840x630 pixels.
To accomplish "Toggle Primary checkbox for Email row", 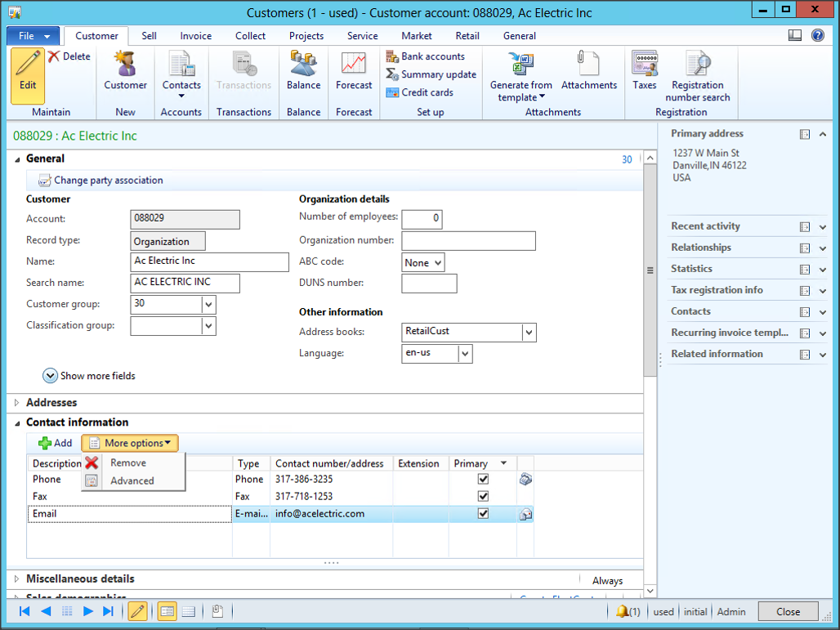I will 483,514.
